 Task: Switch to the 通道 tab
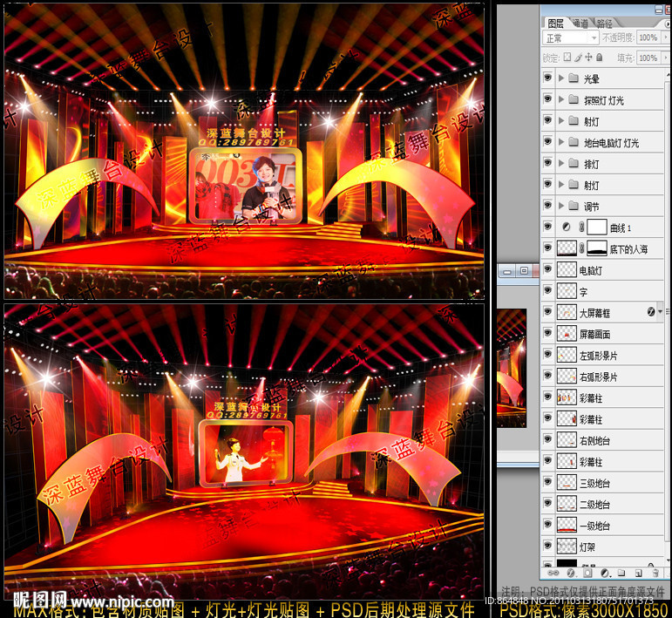580,24
